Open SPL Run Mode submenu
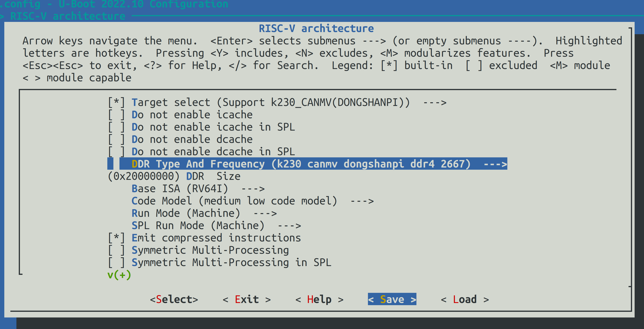644x329 pixels. pyautogui.click(x=216, y=226)
